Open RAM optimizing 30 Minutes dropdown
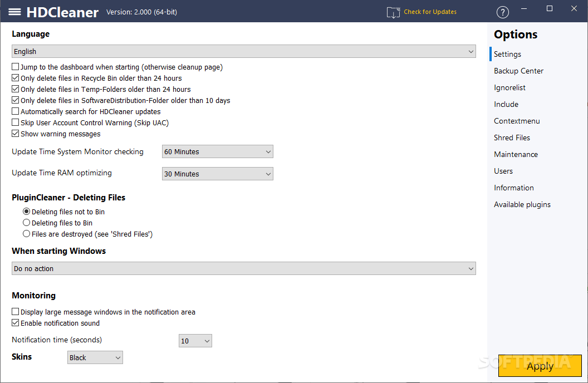The width and height of the screenshot is (588, 383). tap(218, 174)
